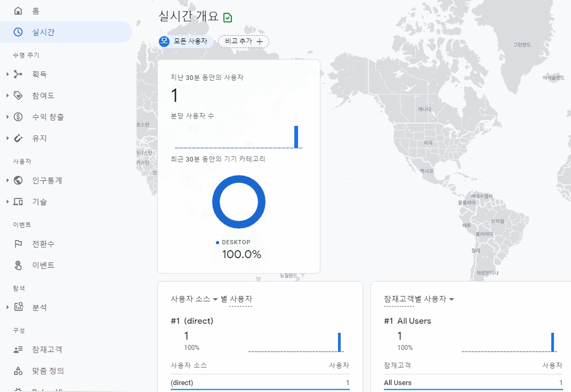Click the 맞춤 정의 shapes icon
571x392 pixels.
[x=18, y=371]
